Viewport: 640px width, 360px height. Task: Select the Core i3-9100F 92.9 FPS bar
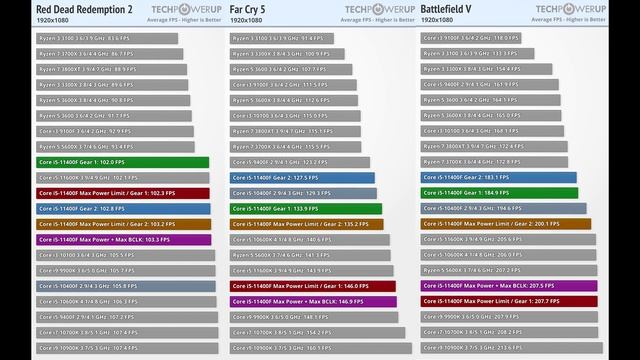coord(115,131)
